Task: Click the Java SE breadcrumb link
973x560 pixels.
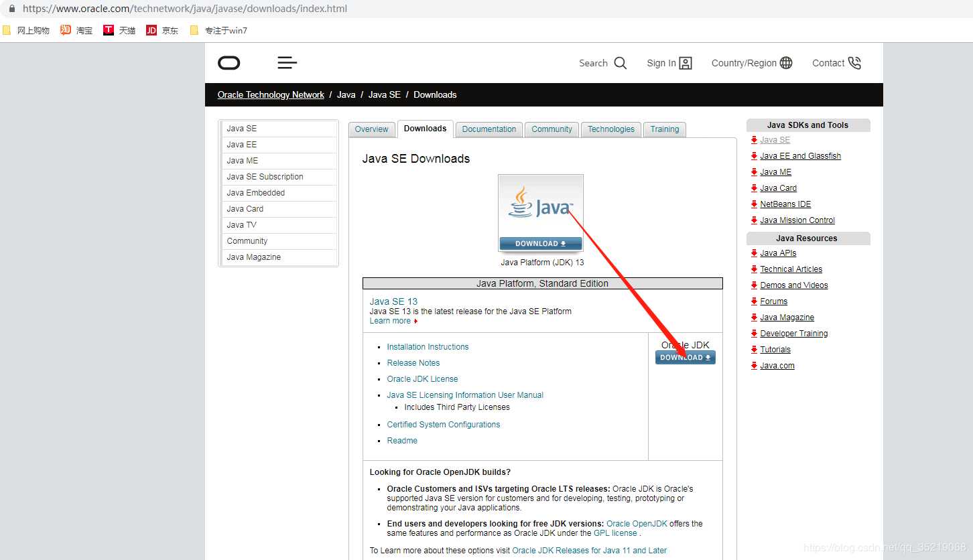Action: click(x=385, y=94)
